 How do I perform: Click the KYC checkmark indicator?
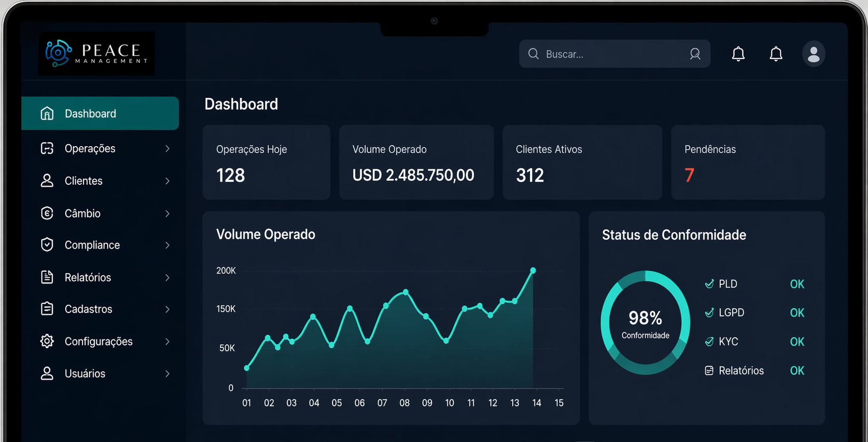(x=709, y=342)
